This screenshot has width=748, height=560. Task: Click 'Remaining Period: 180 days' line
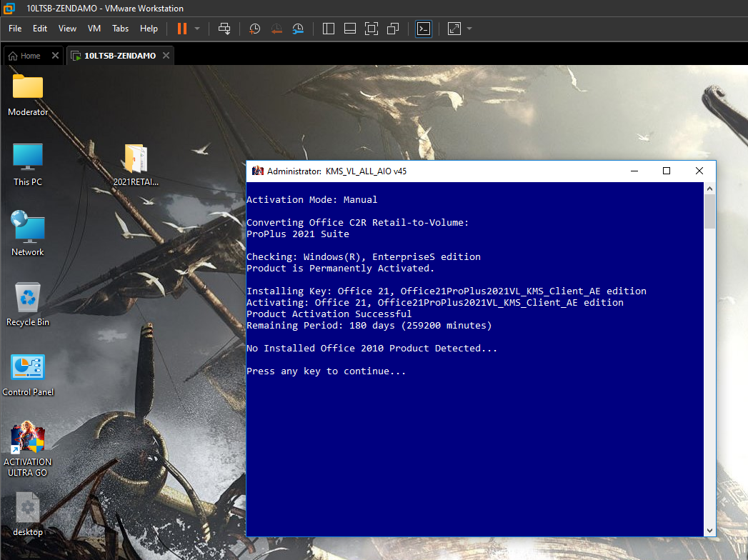[x=369, y=325]
